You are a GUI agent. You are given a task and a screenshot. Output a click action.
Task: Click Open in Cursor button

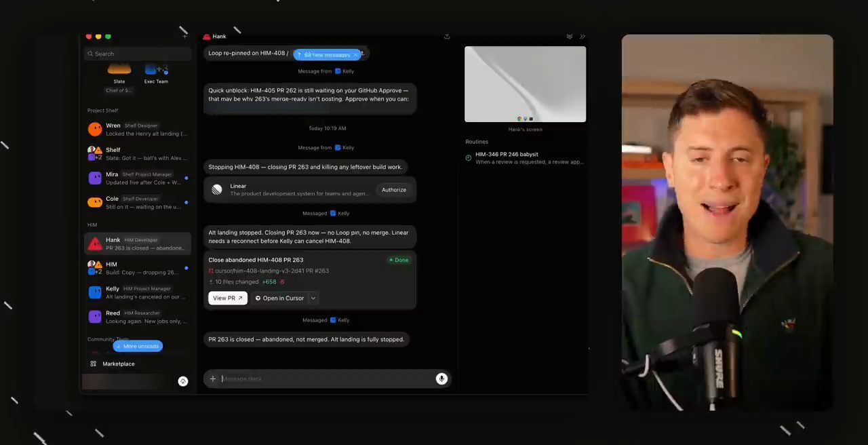pyautogui.click(x=279, y=298)
